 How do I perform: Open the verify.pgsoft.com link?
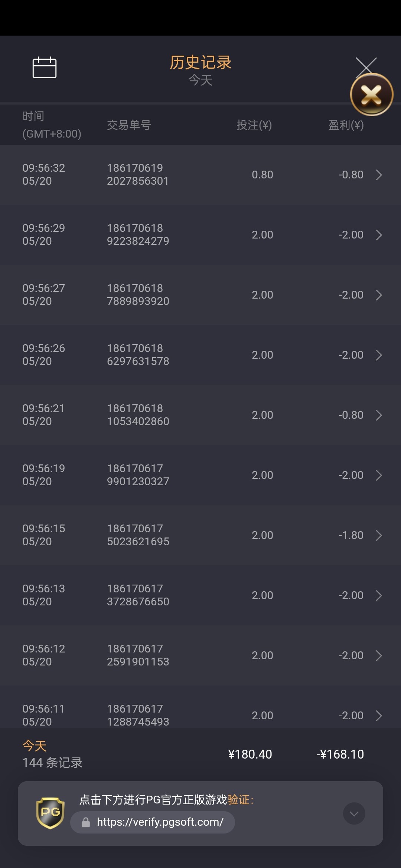pos(160,822)
